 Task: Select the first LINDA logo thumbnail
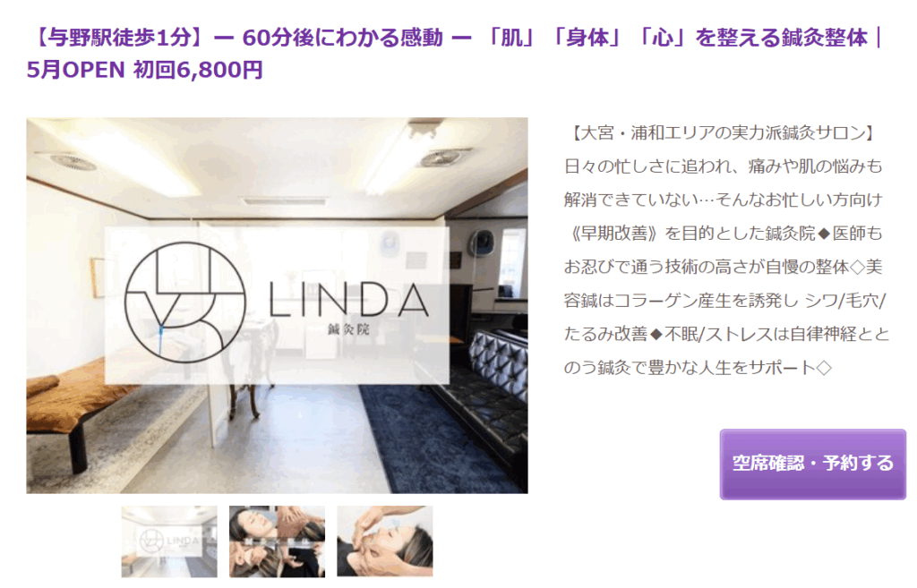[169, 541]
